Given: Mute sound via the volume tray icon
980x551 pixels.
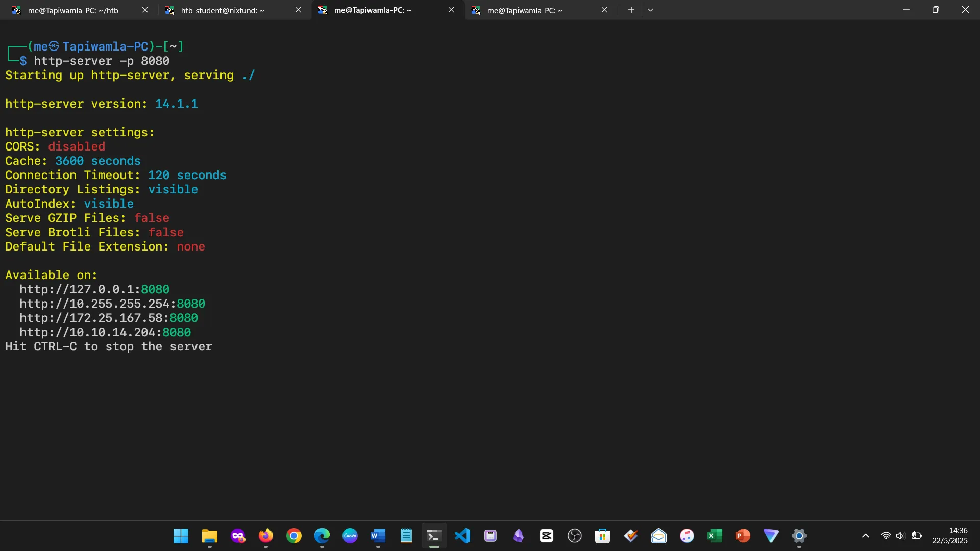Looking at the screenshot, I should tap(901, 536).
